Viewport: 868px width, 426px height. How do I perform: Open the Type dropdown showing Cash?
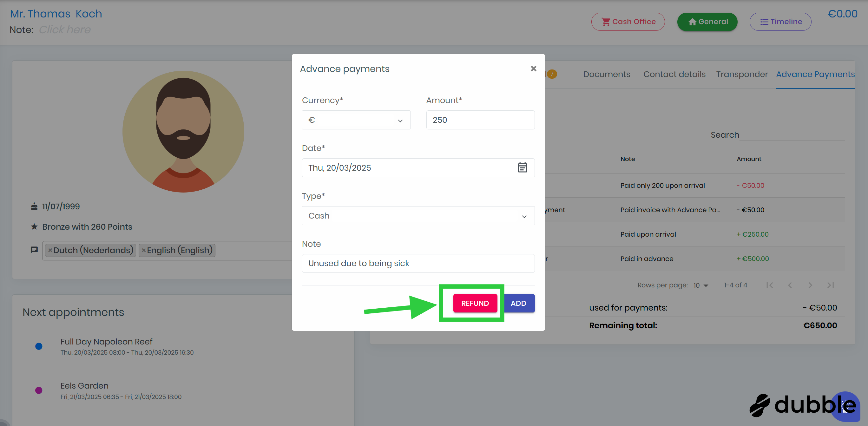click(x=418, y=216)
